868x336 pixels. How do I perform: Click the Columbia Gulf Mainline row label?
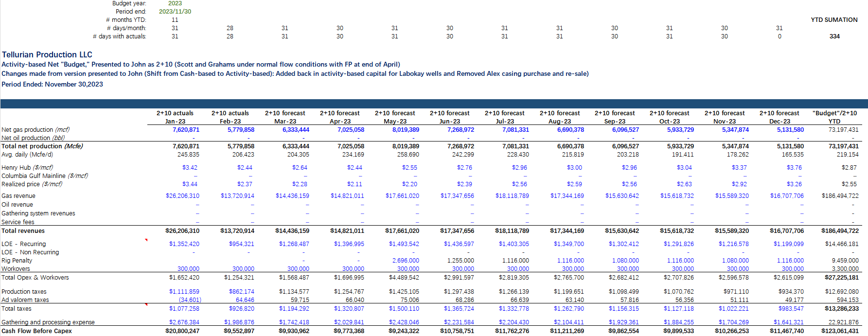(x=45, y=176)
